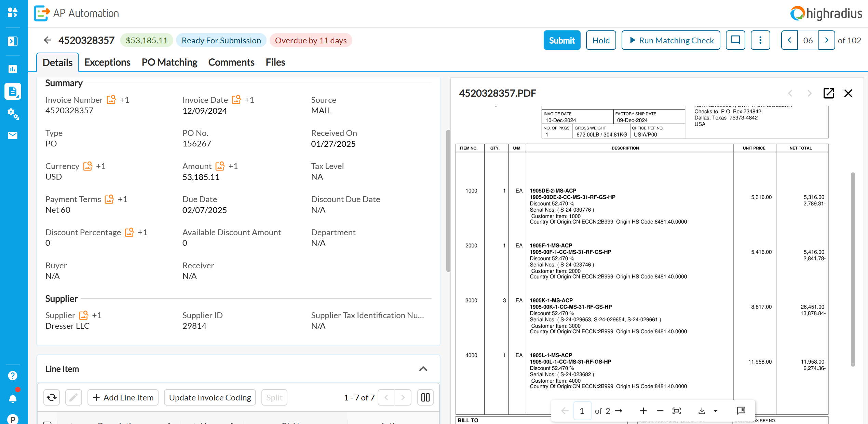Open the three-dot more options menu
The height and width of the screenshot is (424, 868).
[x=760, y=40]
